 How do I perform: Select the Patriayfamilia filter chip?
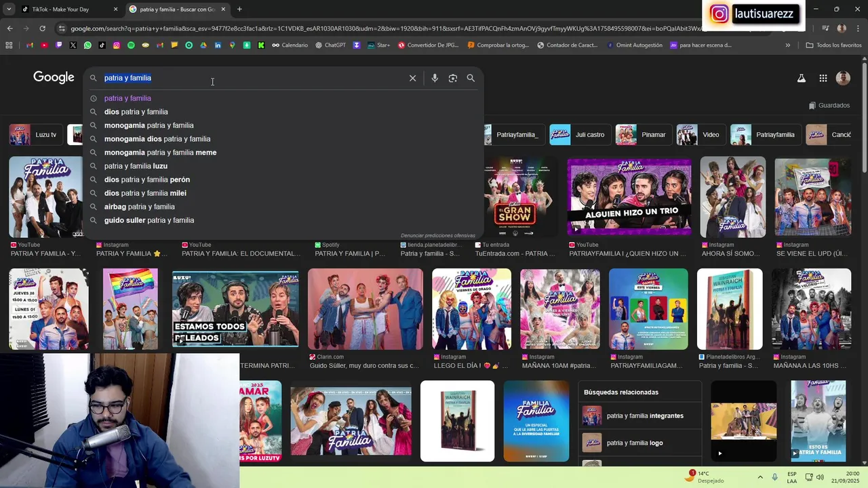point(765,135)
